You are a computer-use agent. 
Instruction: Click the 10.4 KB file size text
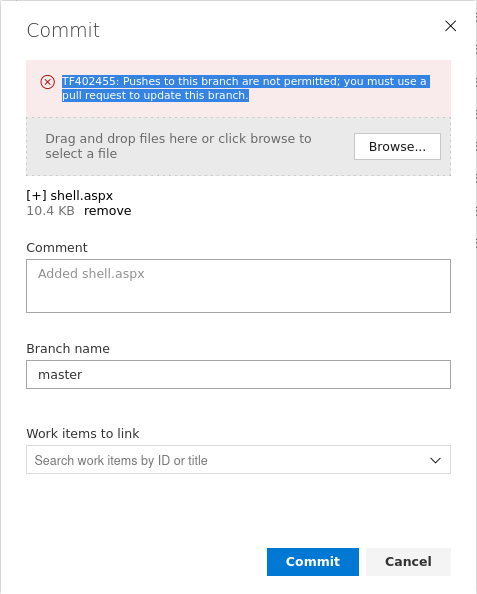tap(50, 211)
